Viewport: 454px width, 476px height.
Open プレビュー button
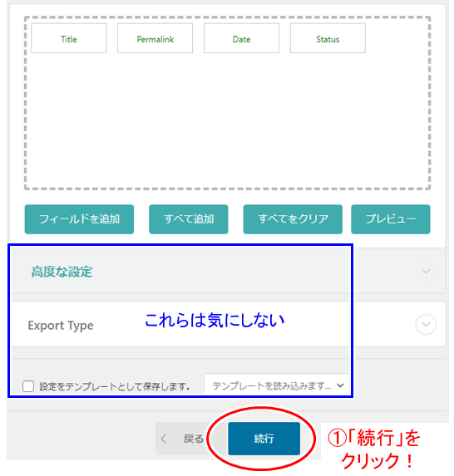click(x=391, y=219)
